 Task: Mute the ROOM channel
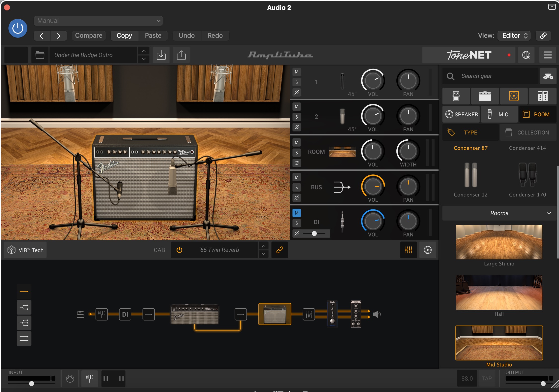coord(296,142)
